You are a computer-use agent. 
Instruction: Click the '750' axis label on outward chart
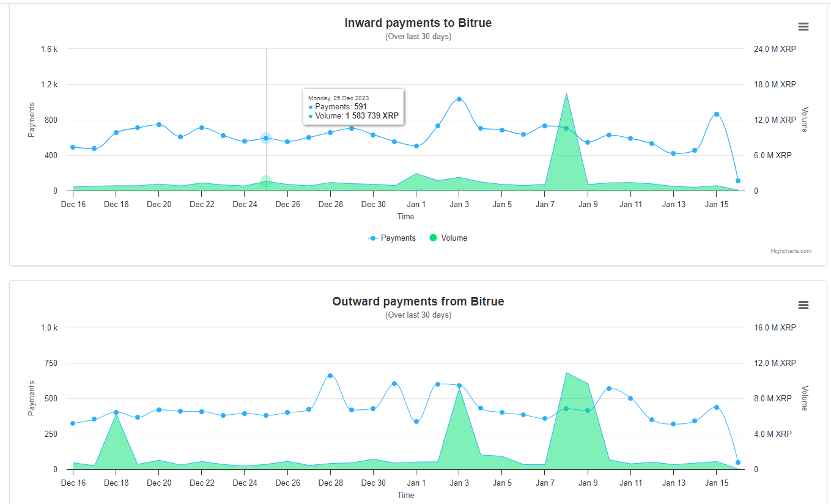coord(51,363)
